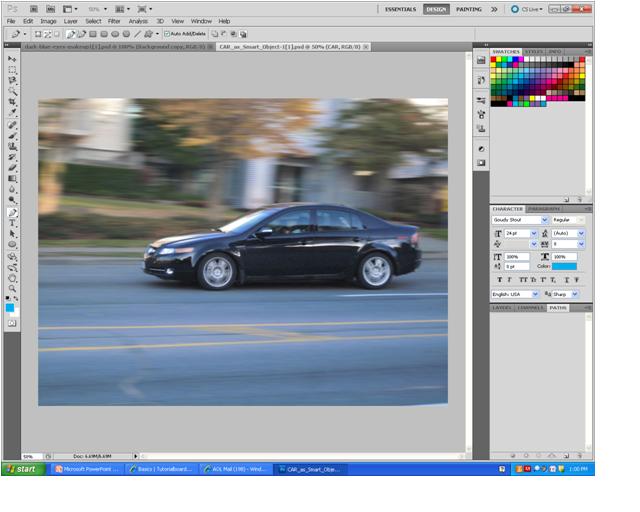Open the (Auto) leading dropdown
This screenshot has height=512, width=640.
pyautogui.click(x=581, y=234)
